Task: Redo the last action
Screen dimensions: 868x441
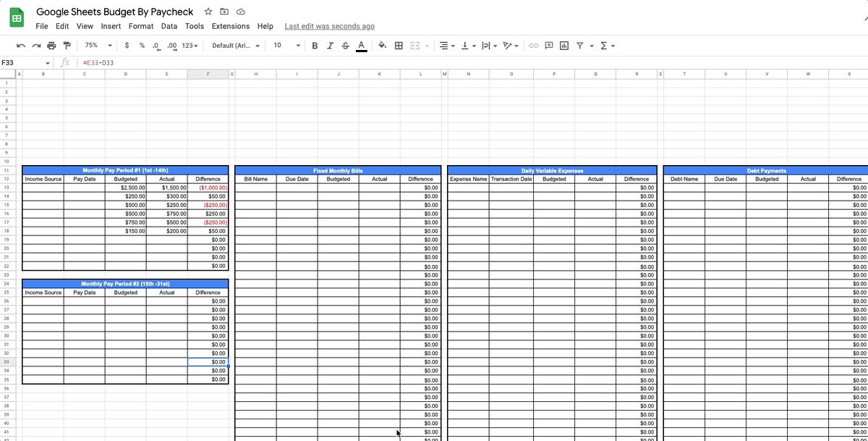Action: 36,46
